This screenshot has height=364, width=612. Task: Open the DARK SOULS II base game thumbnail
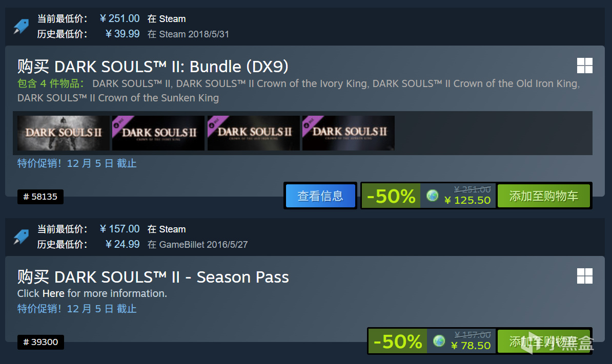coord(63,133)
